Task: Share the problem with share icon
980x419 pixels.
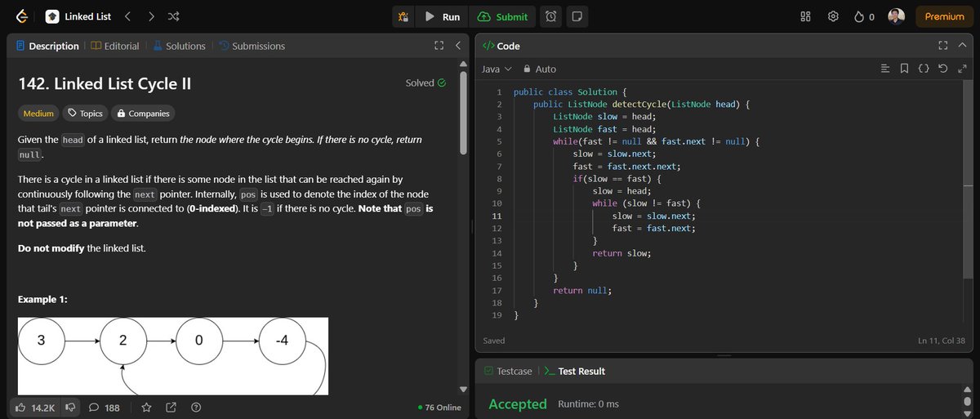Action: pyautogui.click(x=171, y=407)
